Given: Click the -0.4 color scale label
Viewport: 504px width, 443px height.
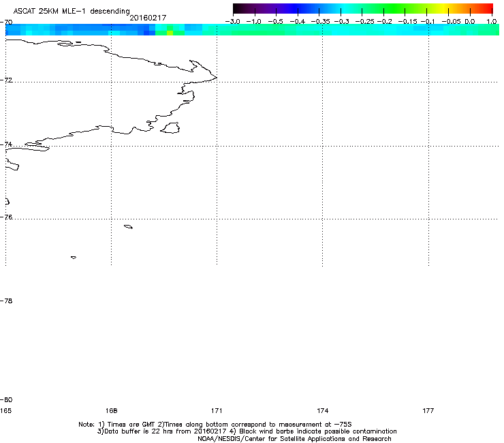Looking at the screenshot, I should point(298,22).
